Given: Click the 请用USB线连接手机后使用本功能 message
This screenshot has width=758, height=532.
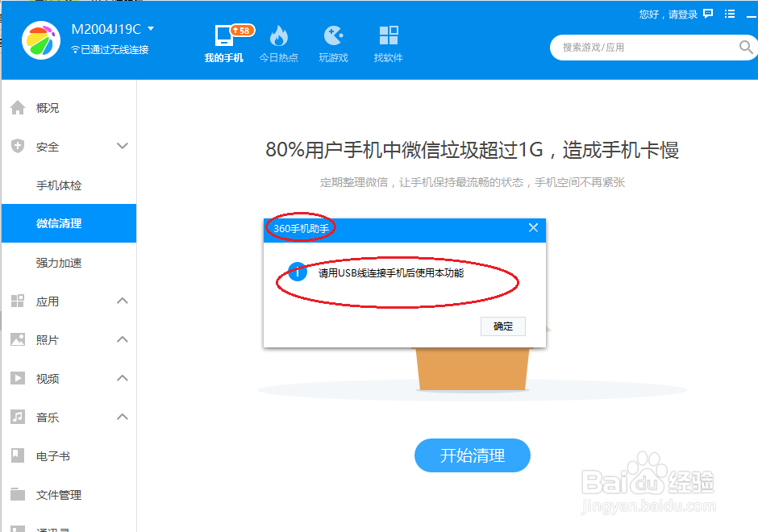Looking at the screenshot, I should click(x=391, y=273).
